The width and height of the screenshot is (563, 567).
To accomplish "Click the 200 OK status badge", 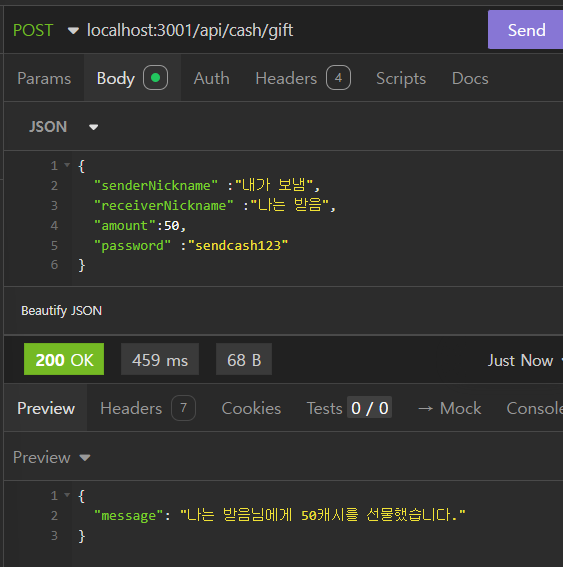I will point(64,359).
